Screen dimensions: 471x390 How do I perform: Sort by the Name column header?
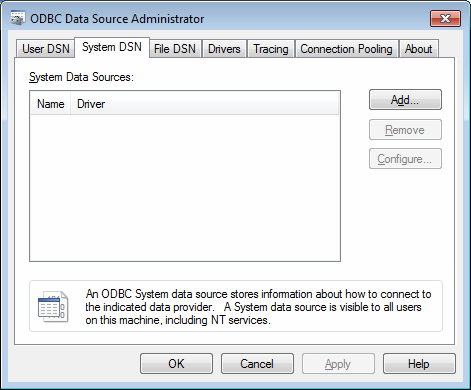51,104
